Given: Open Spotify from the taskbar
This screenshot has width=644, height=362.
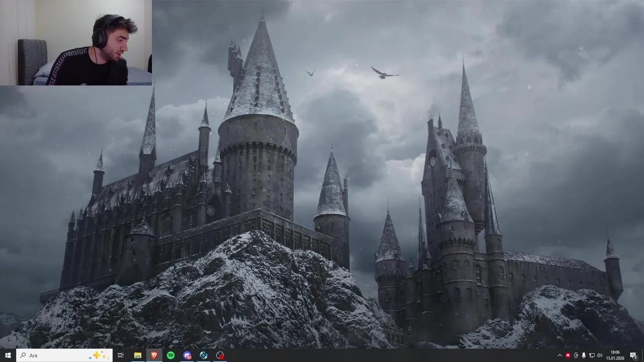Looking at the screenshot, I should 171,355.
